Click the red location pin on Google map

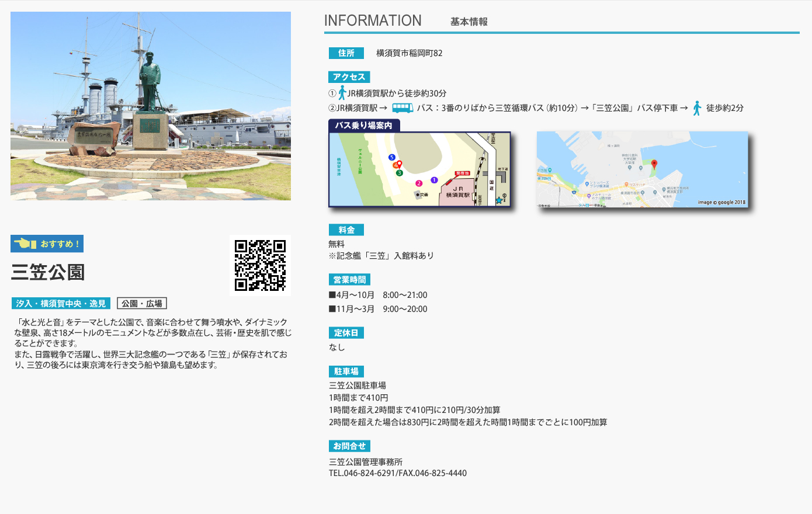click(654, 165)
